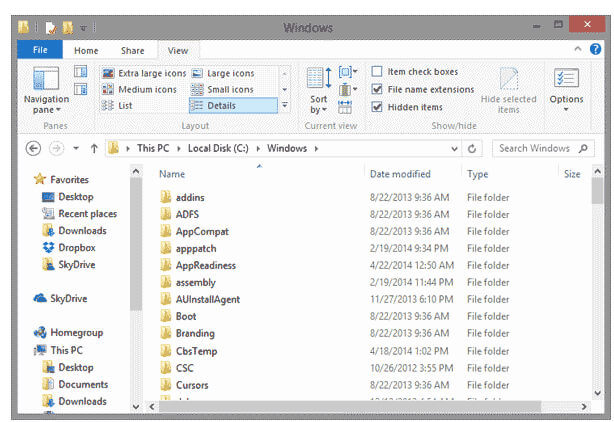Select Homegroup in navigation pane
Image resolution: width=614 pixels, height=422 pixels.
[69, 333]
